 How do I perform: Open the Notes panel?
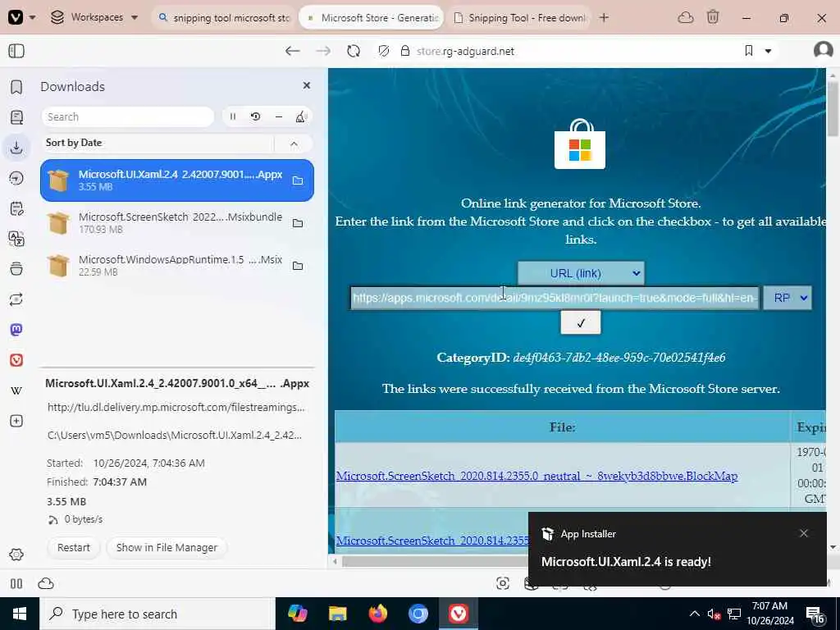(16, 208)
